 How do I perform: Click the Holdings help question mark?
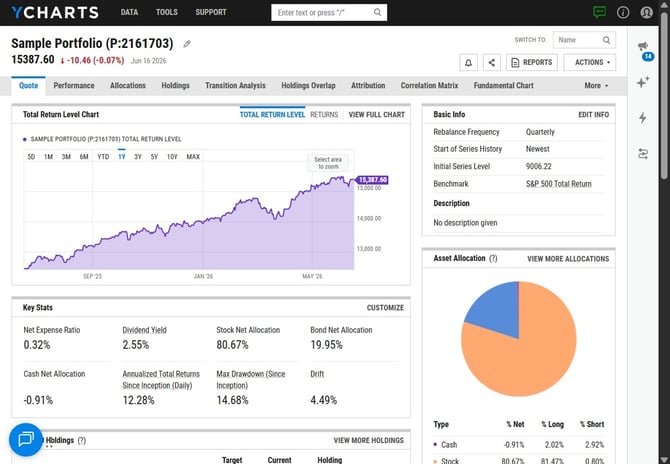pos(82,441)
